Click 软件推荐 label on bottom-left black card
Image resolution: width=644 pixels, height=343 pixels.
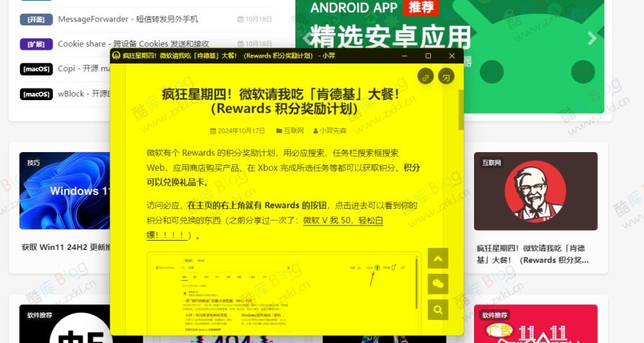(40, 315)
